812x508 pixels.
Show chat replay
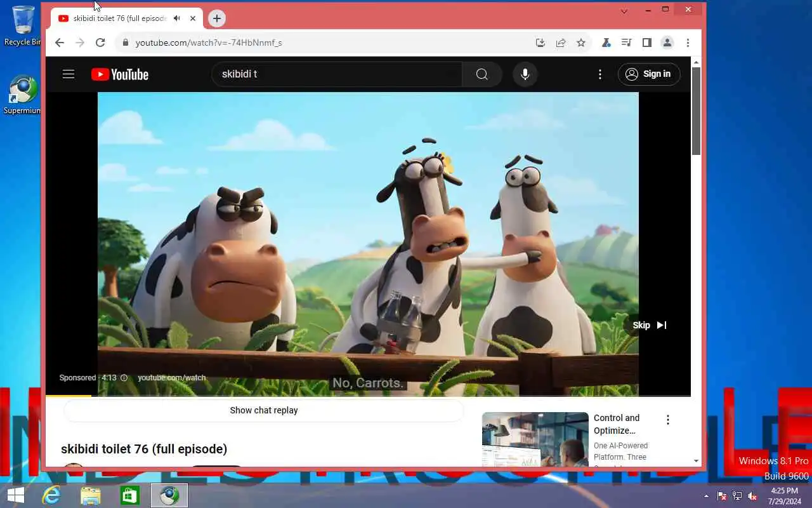coord(264,410)
